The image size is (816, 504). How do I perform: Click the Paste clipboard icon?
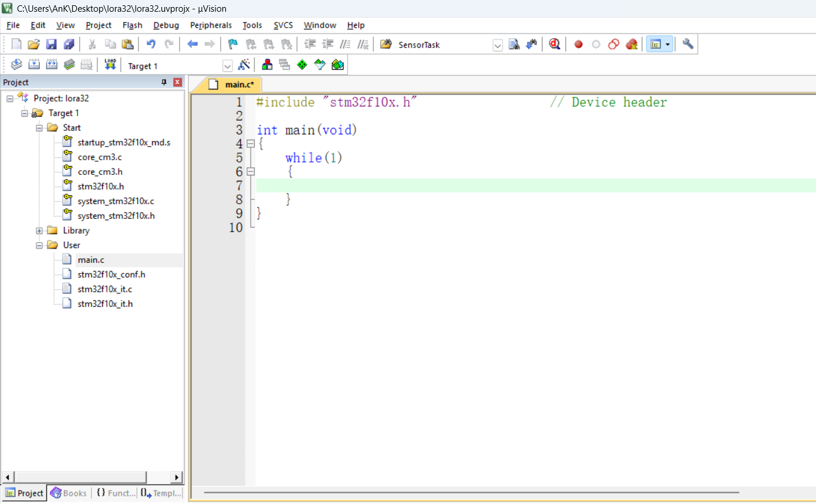tap(127, 45)
